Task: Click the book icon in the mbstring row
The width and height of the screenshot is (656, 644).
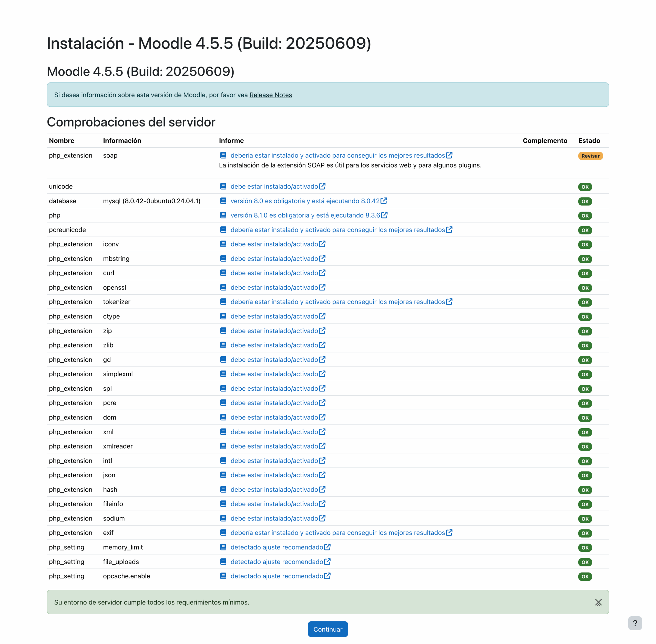Action: tap(223, 258)
